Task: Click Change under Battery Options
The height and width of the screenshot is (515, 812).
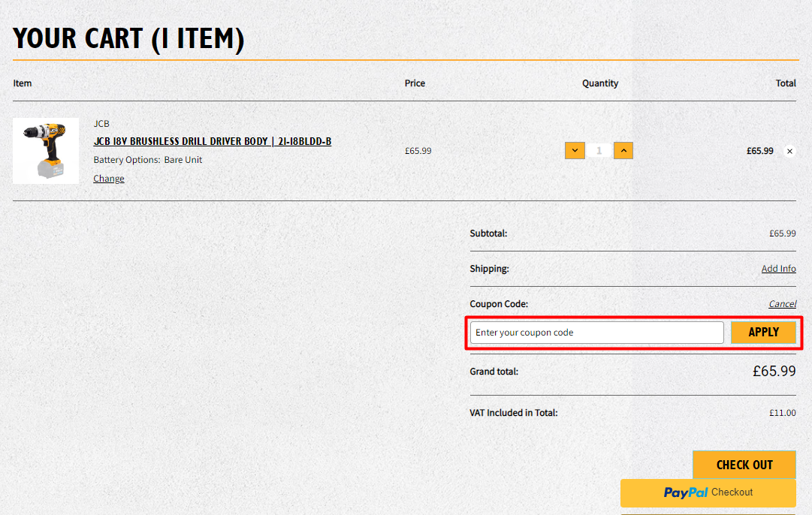Action: (109, 179)
